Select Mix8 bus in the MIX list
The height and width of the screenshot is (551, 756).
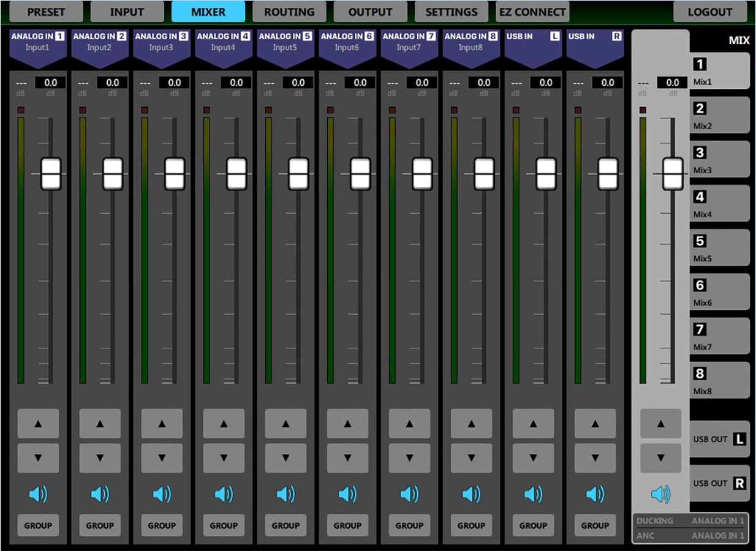pos(720,380)
